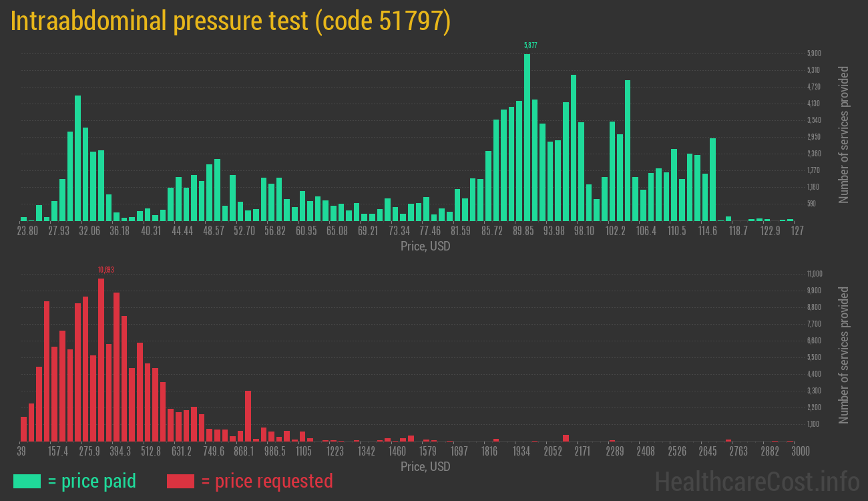Click the 3000 label on red chart axis
Viewport: 868px width, 501px height.
pos(800,451)
